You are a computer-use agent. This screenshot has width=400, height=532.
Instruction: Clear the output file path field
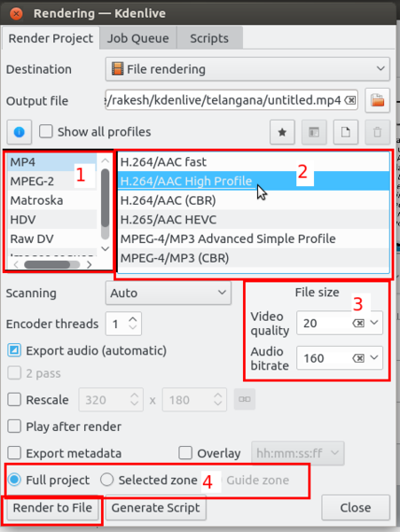click(x=350, y=100)
